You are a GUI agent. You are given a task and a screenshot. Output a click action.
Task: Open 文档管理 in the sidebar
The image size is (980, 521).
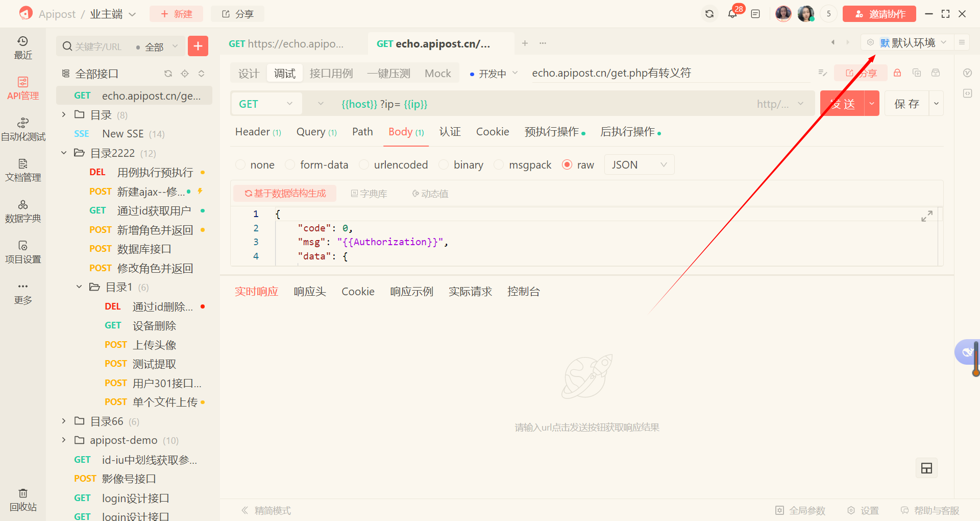point(23,170)
